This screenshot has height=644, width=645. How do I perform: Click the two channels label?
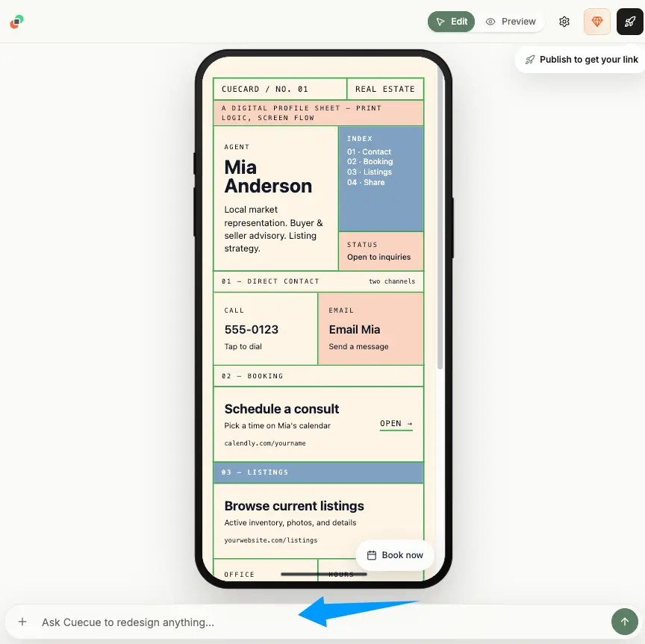tap(392, 281)
